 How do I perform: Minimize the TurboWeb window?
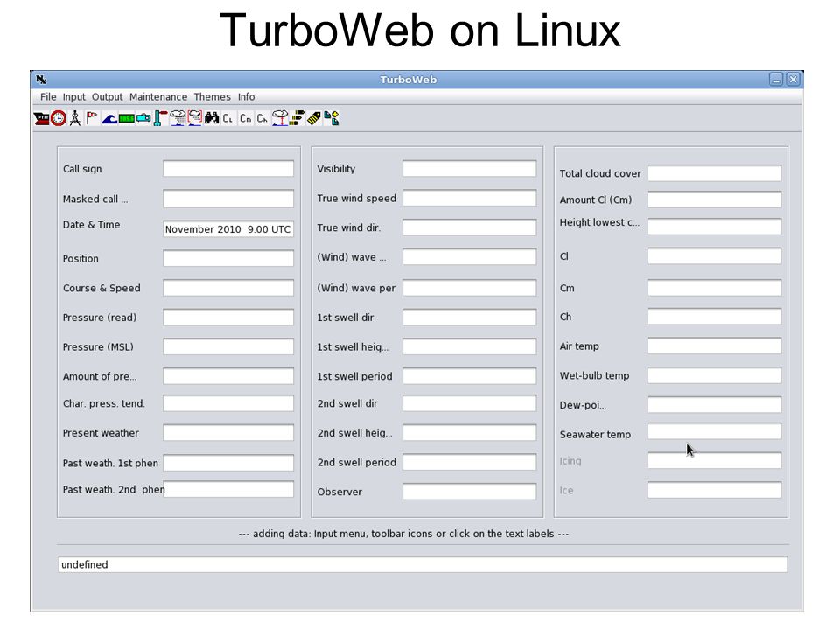pos(776,80)
